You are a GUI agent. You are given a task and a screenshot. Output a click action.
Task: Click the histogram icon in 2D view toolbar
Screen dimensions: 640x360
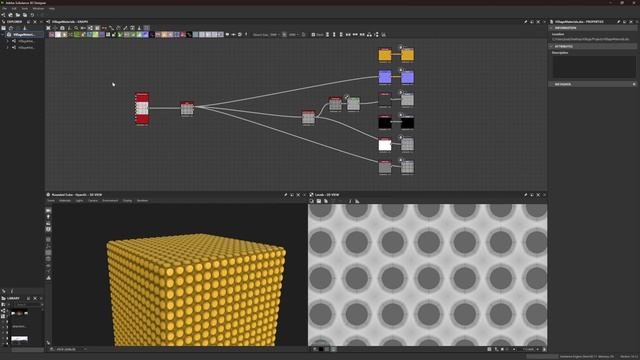point(357,201)
